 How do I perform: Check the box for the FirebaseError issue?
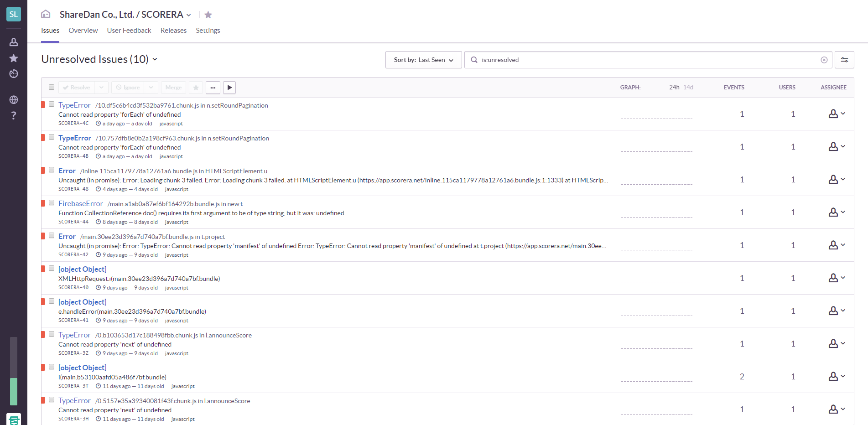pos(52,203)
